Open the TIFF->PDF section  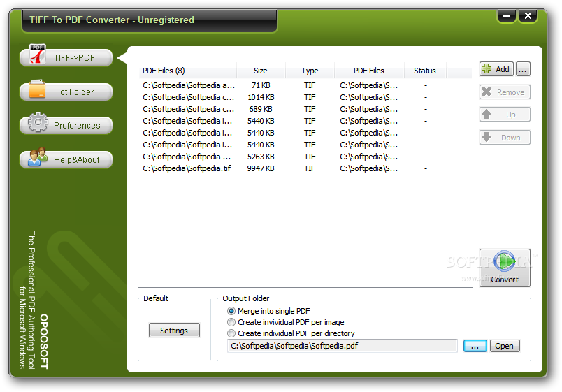(66, 58)
